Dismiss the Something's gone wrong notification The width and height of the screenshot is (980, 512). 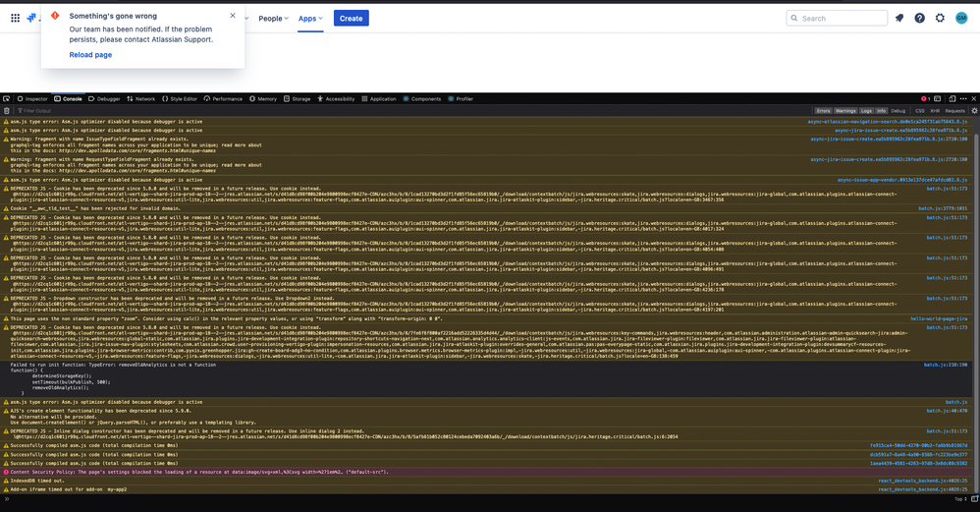tap(233, 16)
